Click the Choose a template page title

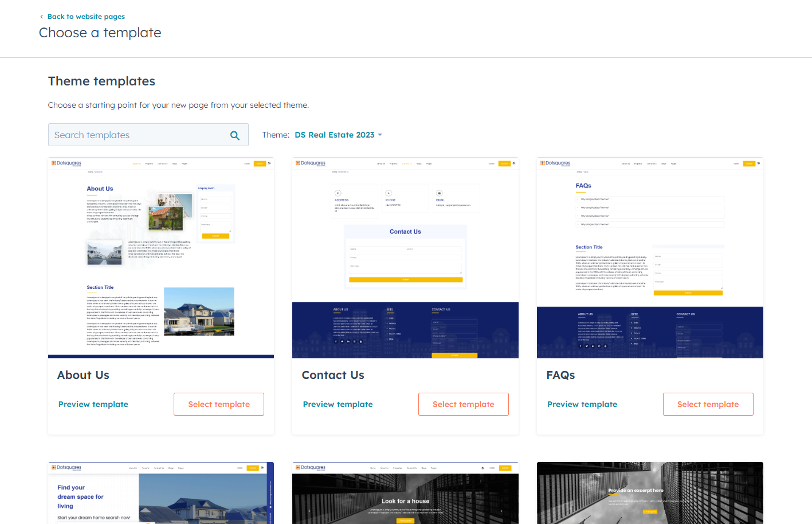point(100,33)
